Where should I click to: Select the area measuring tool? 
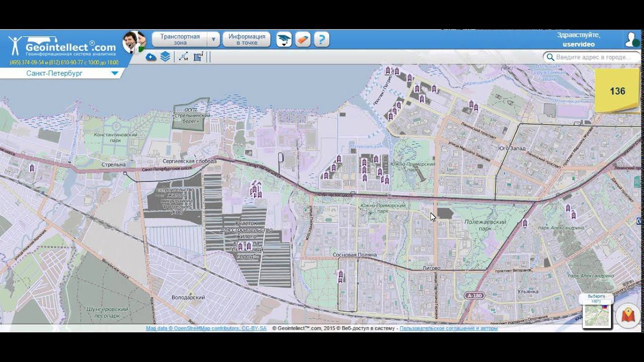coord(198,57)
